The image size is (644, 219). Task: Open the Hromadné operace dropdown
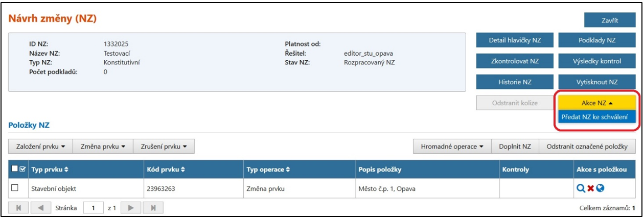coord(452,147)
